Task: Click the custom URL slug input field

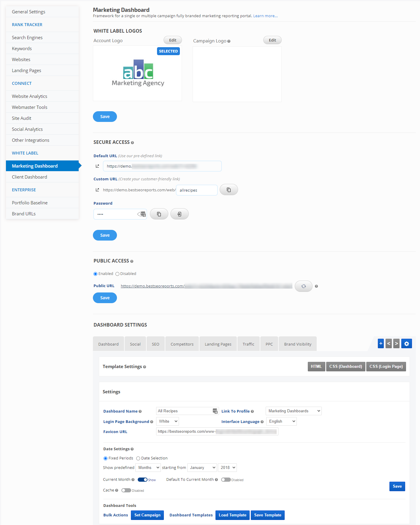Action: pos(197,190)
